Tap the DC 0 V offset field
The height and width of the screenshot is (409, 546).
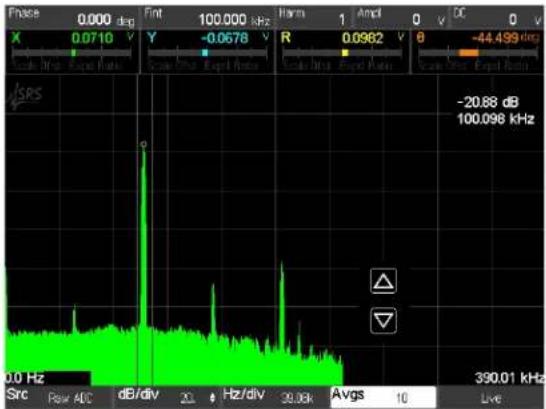point(497,18)
